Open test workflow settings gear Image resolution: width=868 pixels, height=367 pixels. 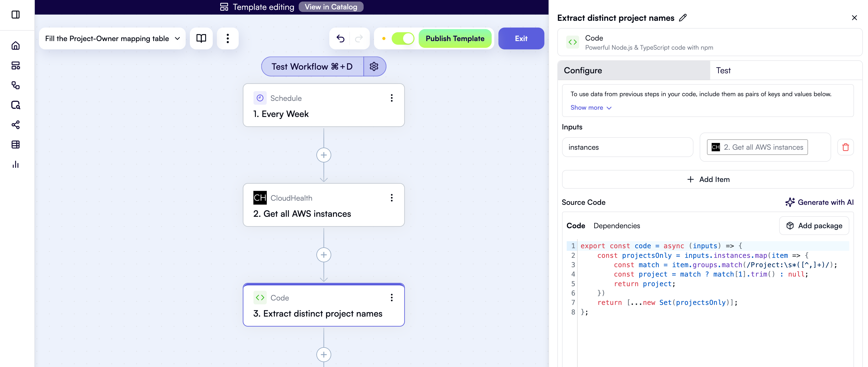tap(374, 67)
